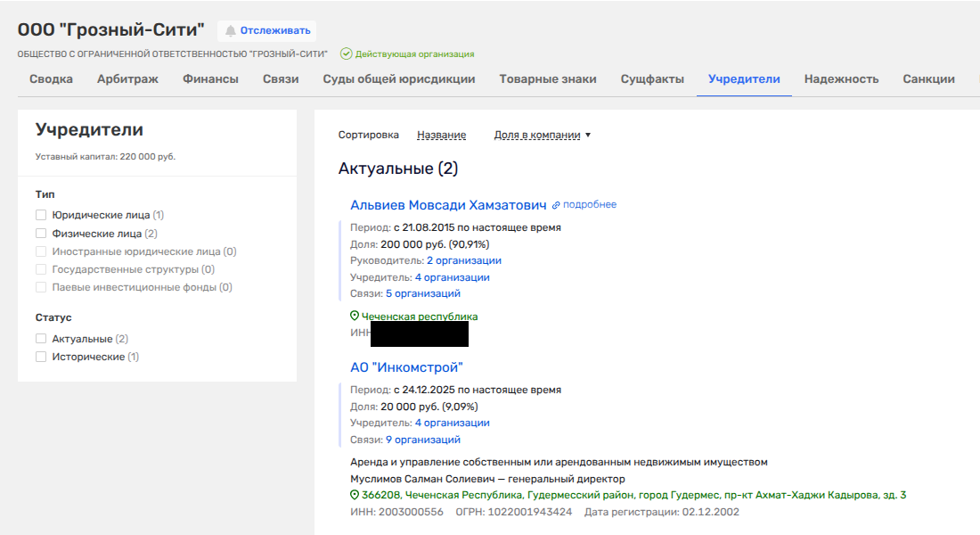Click the link icon beside подробнее
The image size is (980, 535).
556,205
